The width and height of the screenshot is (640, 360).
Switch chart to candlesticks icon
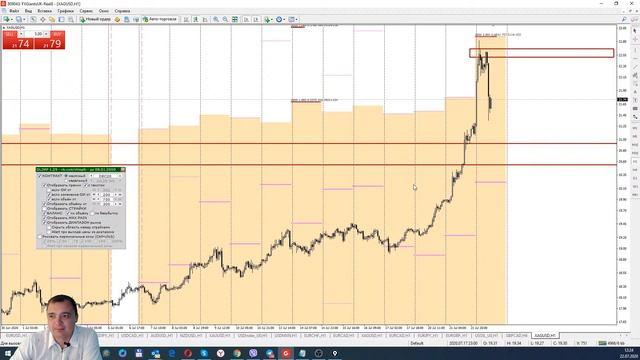coord(196,19)
